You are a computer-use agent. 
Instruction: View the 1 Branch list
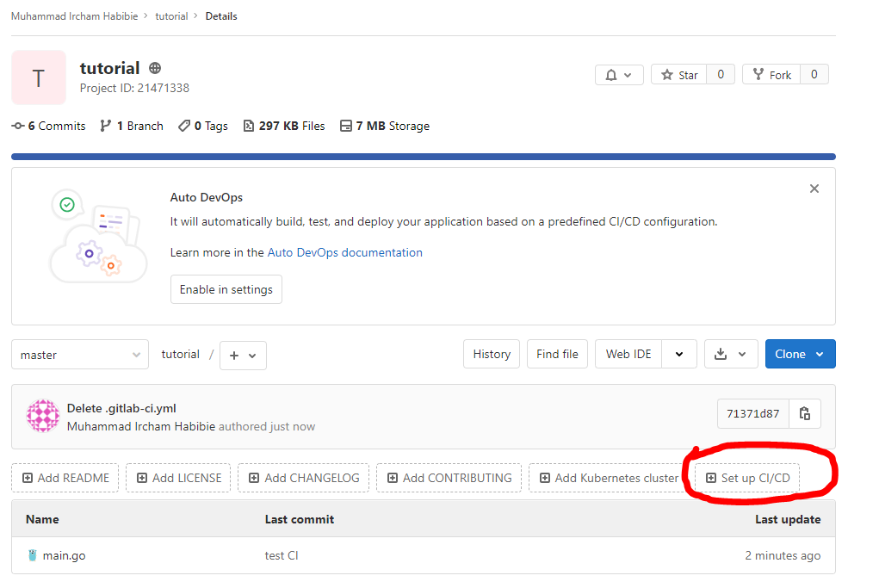131,126
